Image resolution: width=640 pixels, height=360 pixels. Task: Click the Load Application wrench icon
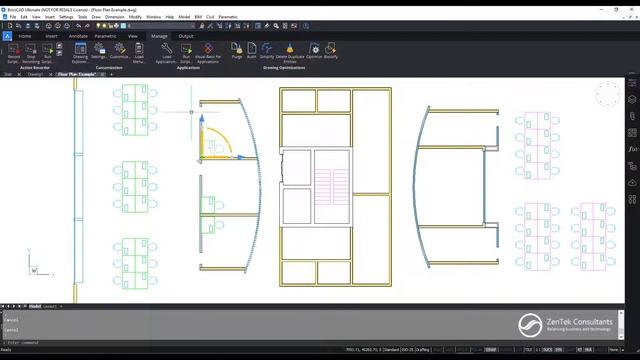[x=167, y=49]
